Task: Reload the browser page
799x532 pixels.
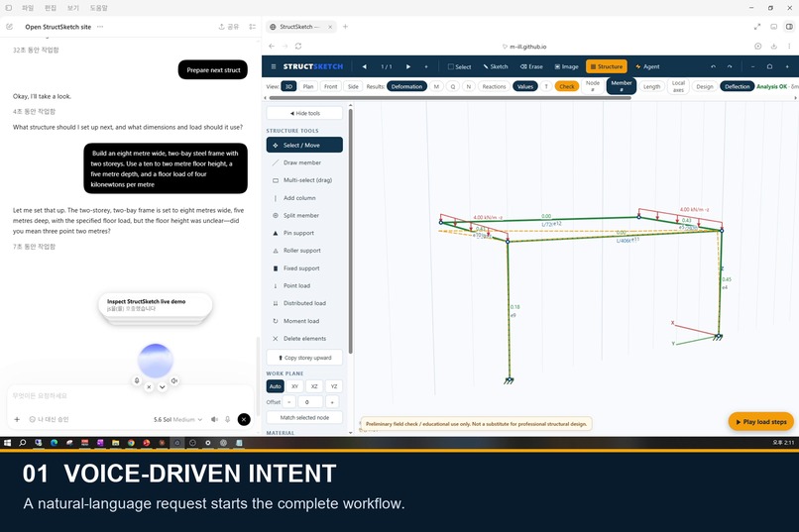Action: 298,47
